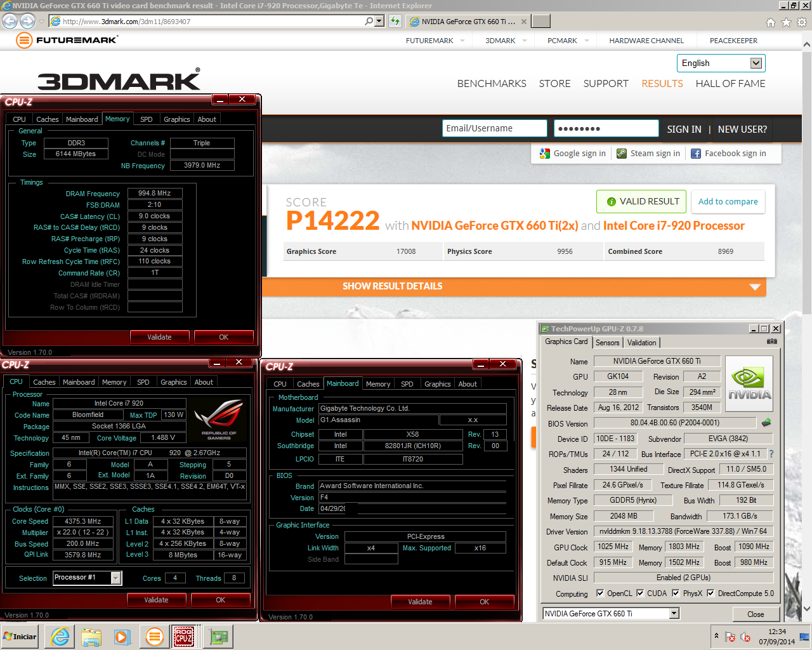
Task: Click Internet Explorer's forward arrow
Action: click(27, 21)
